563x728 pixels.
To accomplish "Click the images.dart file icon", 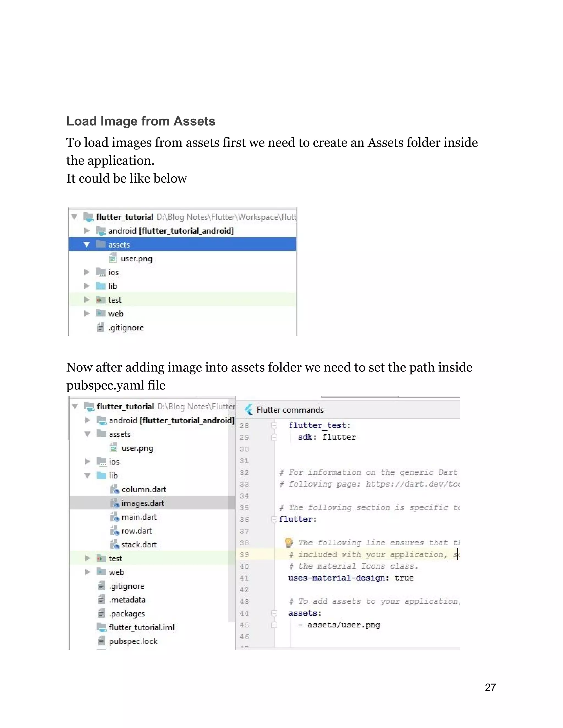I will tap(114, 503).
